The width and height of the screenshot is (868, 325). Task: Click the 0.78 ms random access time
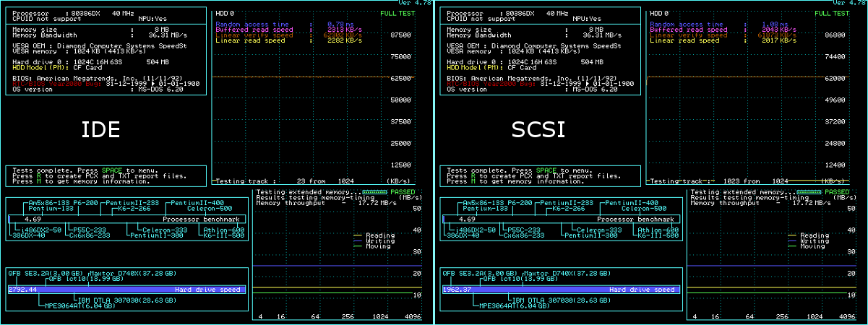click(333, 24)
